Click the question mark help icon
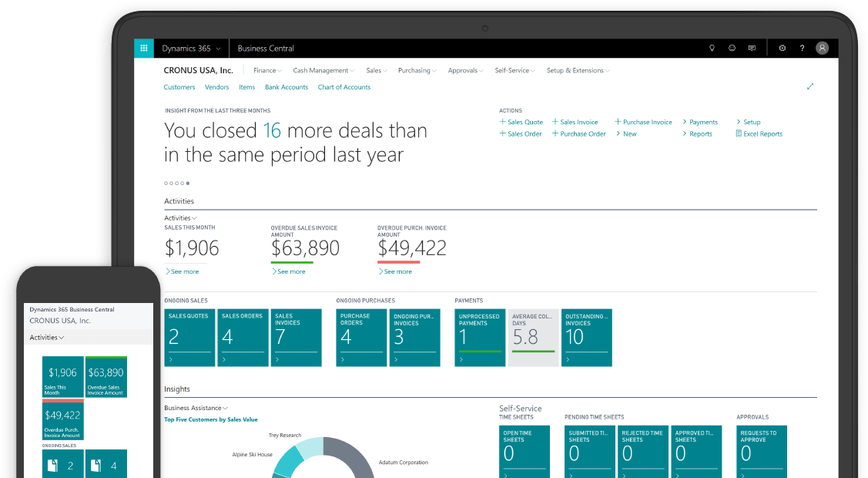The height and width of the screenshot is (478, 868). click(802, 48)
